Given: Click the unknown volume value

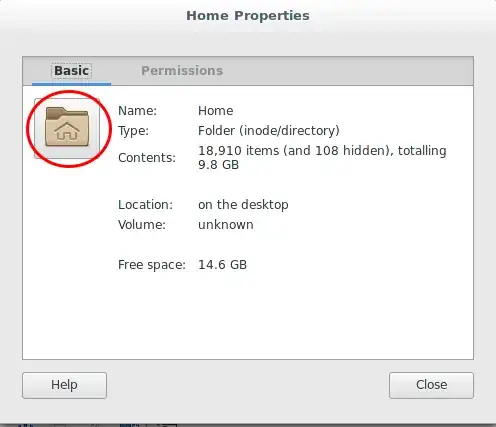Looking at the screenshot, I should [x=226, y=225].
